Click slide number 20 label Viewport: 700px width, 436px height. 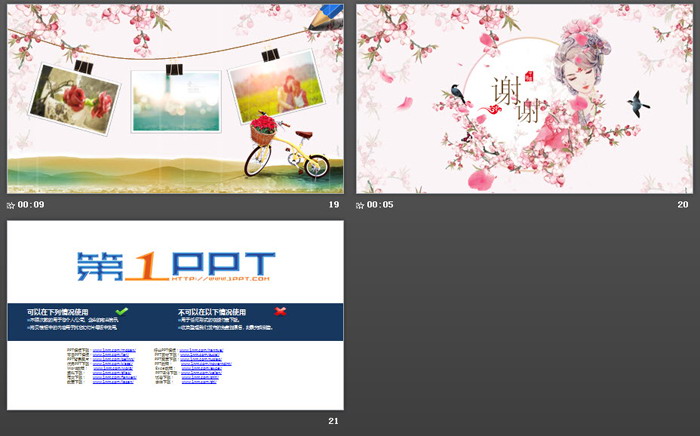683,205
